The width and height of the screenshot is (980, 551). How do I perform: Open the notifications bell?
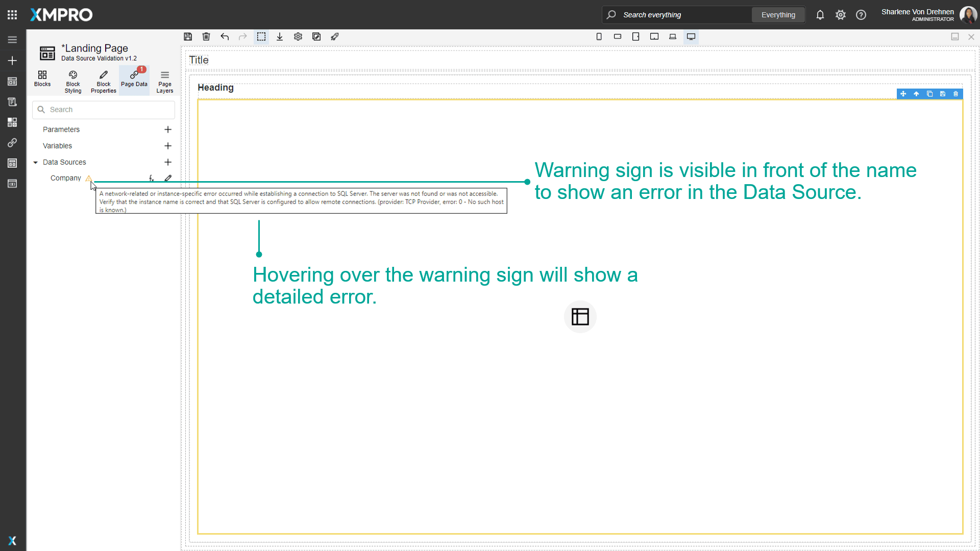point(820,15)
